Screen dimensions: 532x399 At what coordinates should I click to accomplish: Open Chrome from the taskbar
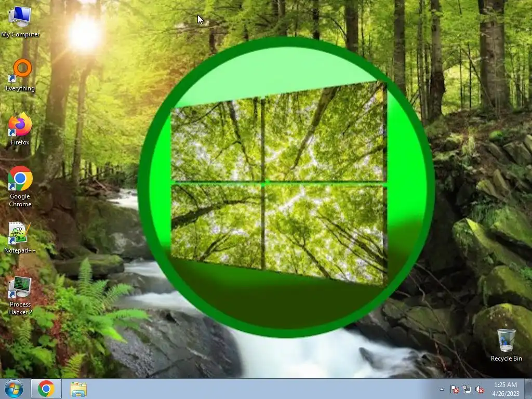click(46, 389)
